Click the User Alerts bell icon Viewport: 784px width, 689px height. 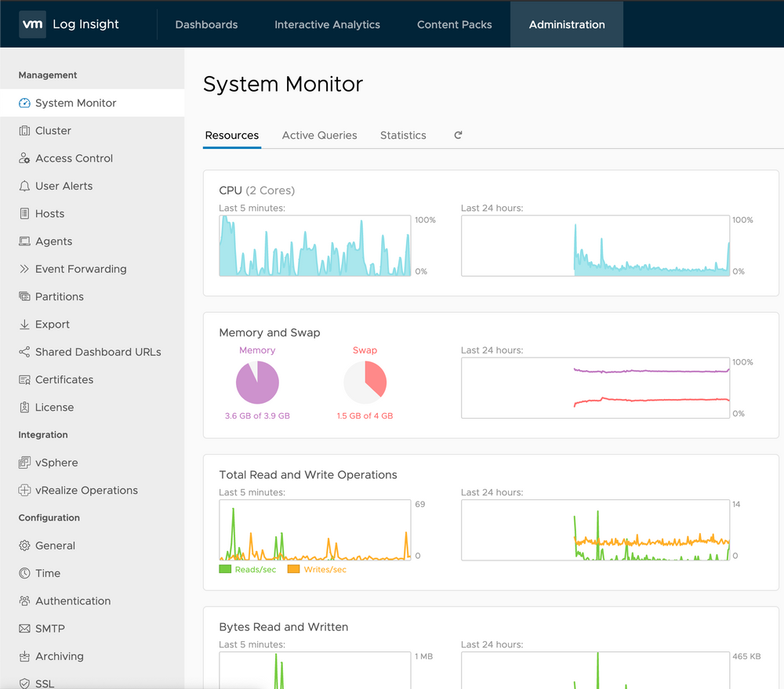coord(24,186)
